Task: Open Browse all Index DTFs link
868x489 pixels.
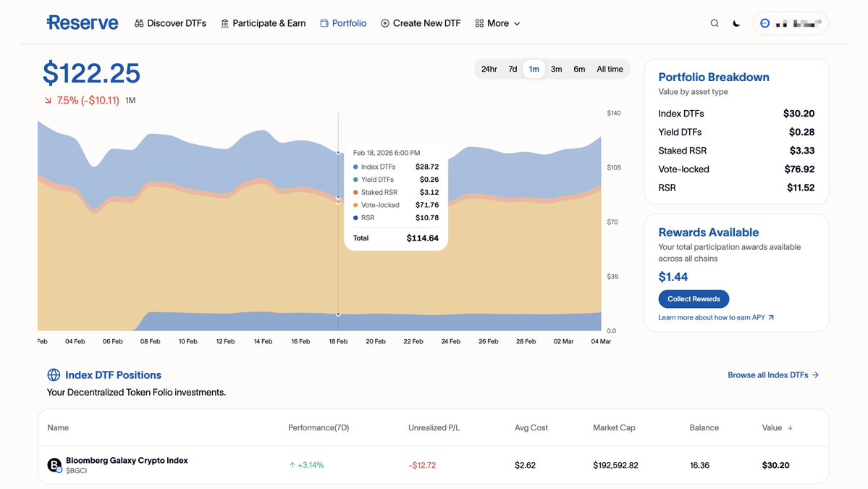Action: click(772, 375)
